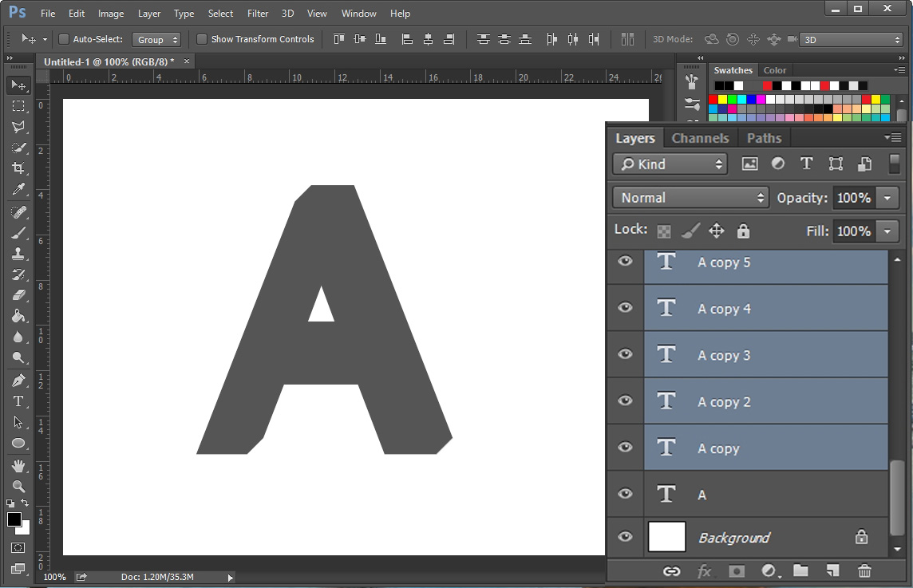
Task: Switch to the Channels tab
Action: (700, 138)
